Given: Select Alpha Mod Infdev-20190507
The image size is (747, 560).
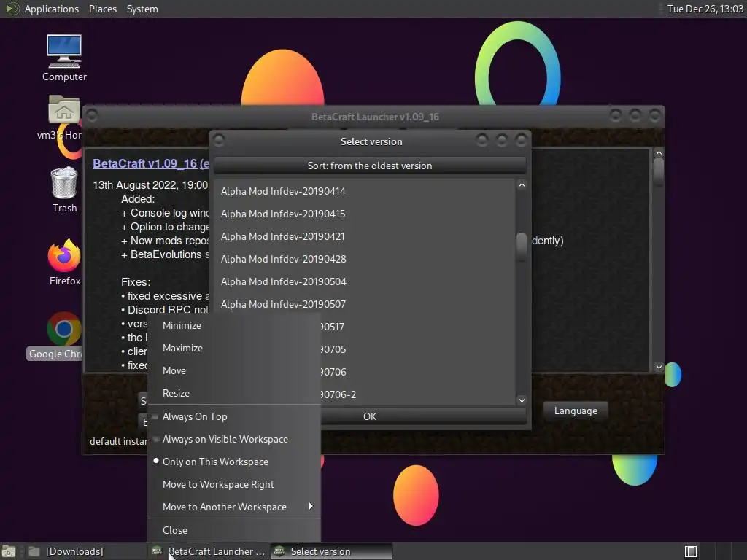Looking at the screenshot, I should tap(365, 304).
